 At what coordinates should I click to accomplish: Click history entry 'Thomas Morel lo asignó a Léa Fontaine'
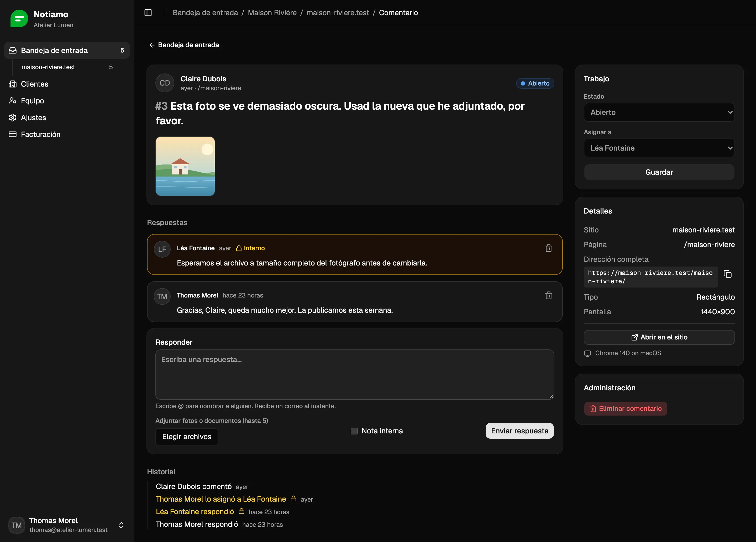point(221,499)
